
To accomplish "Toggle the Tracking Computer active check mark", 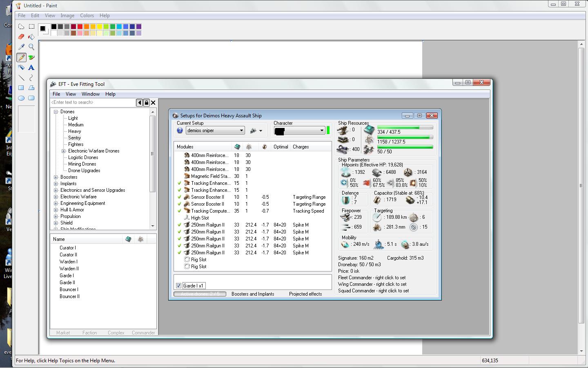I will pyautogui.click(x=179, y=211).
